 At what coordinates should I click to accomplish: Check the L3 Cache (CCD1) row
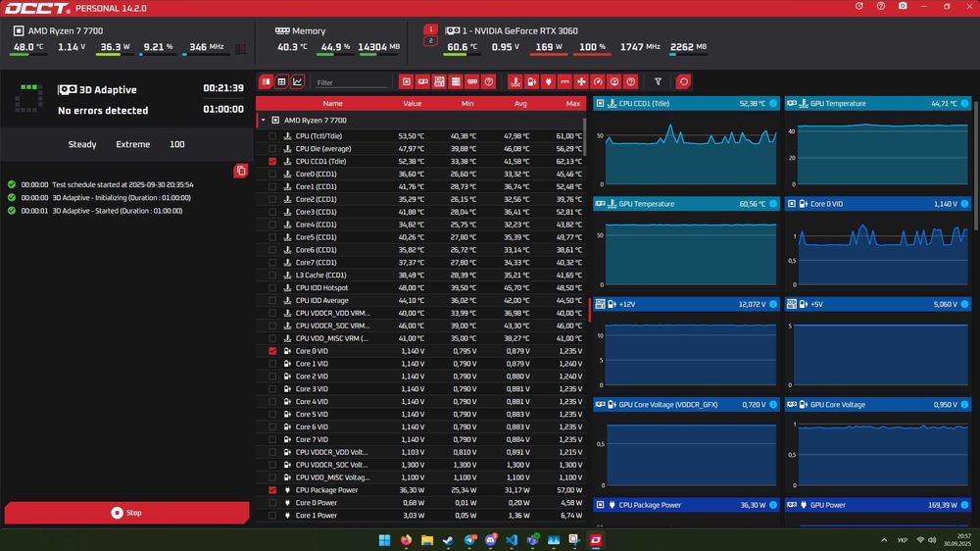[272, 275]
